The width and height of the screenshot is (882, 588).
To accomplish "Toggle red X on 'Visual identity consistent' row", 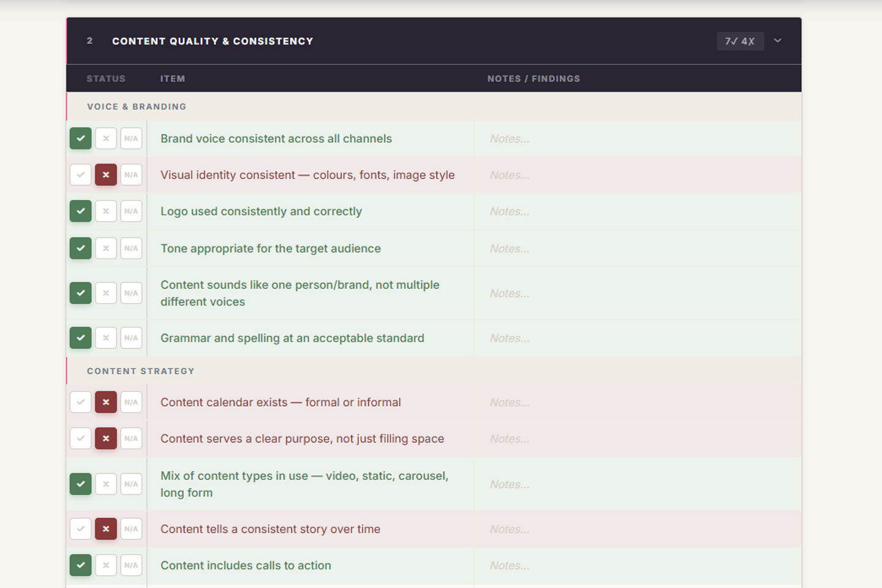I will [x=106, y=175].
